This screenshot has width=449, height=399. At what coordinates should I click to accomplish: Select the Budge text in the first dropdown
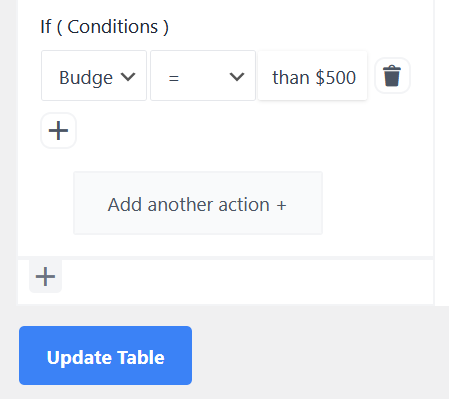pos(86,78)
